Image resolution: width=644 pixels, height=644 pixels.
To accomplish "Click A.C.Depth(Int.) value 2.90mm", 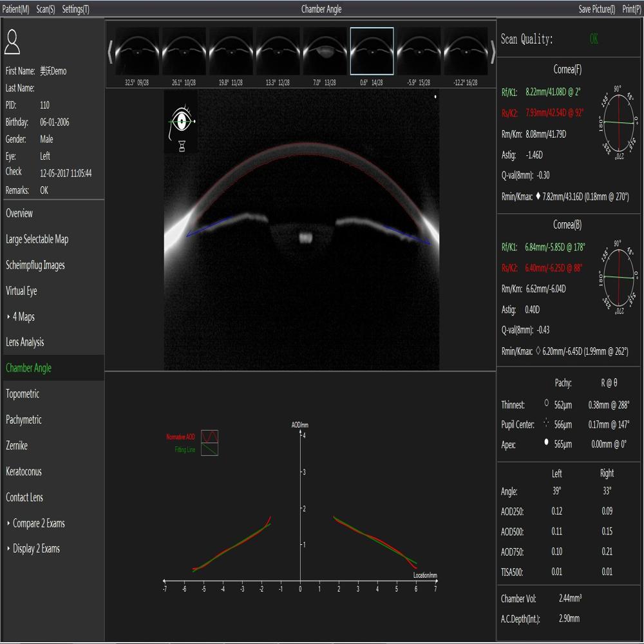I will pyautogui.click(x=569, y=618).
